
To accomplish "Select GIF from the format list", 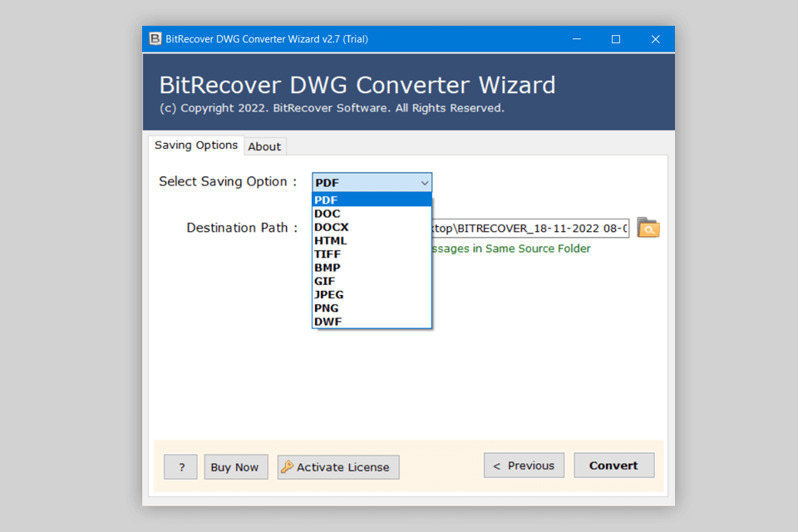I will pyautogui.click(x=372, y=281).
